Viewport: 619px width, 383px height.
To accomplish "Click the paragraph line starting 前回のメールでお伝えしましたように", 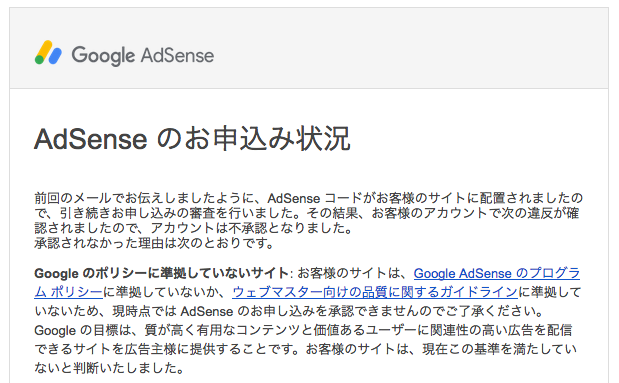I will click(308, 198).
